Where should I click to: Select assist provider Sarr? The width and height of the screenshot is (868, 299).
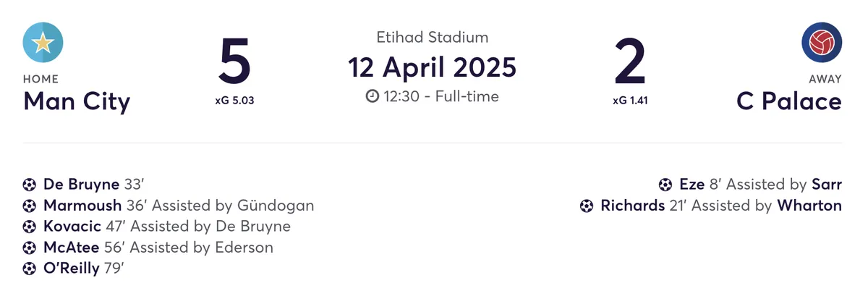(826, 184)
